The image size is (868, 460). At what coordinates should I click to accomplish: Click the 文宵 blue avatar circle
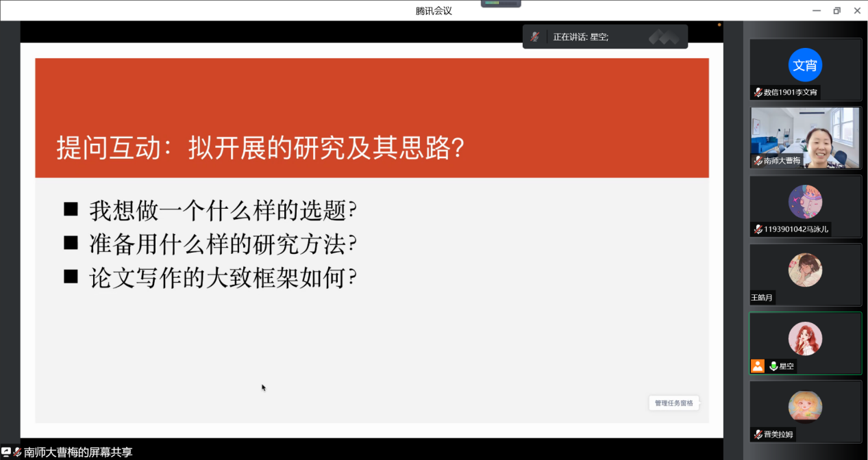click(805, 65)
